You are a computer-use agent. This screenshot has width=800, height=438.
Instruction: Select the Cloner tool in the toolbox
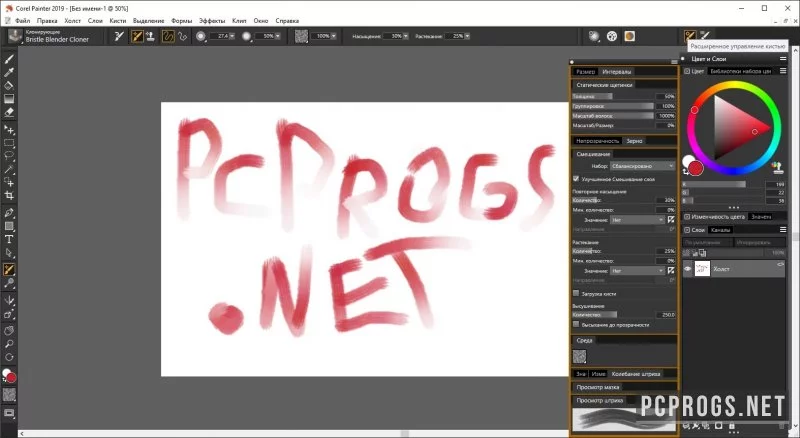coord(9,270)
